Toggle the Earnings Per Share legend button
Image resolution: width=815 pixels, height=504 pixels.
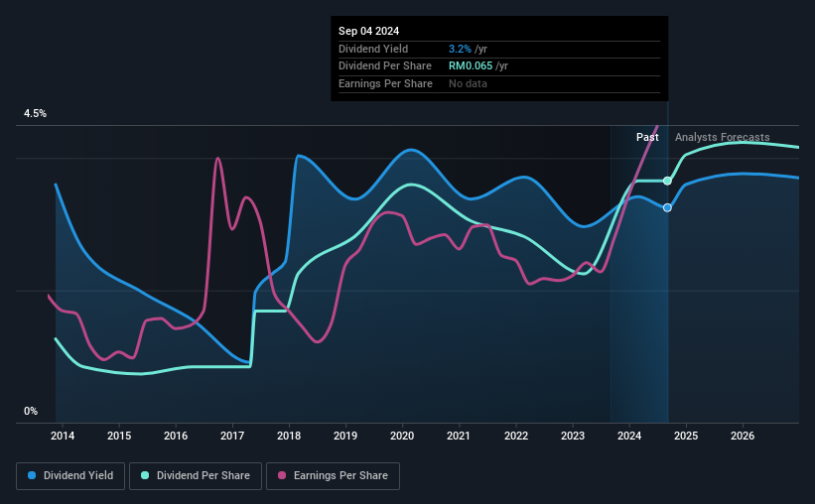click(x=333, y=476)
